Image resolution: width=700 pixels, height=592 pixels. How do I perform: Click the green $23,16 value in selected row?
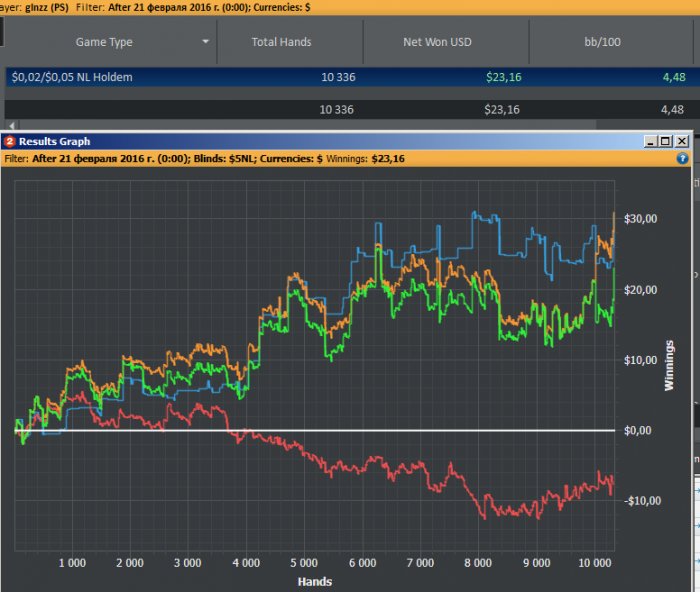tap(502, 77)
